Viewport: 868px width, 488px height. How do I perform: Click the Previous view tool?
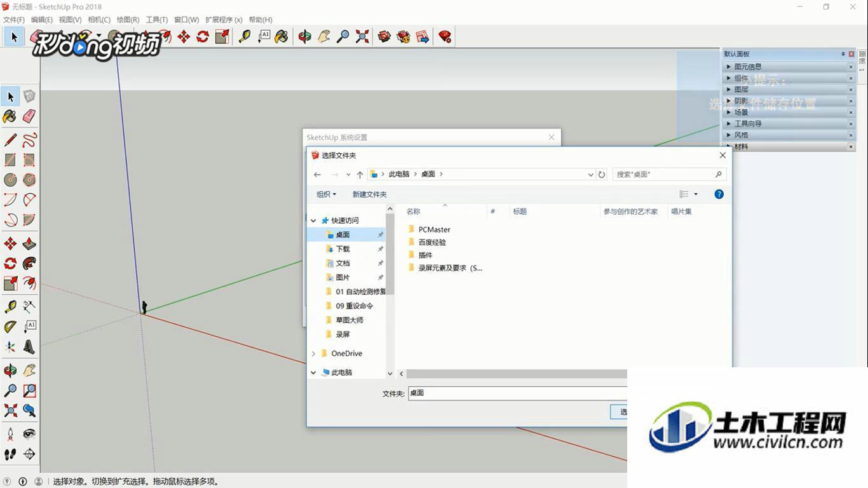pos(29,410)
